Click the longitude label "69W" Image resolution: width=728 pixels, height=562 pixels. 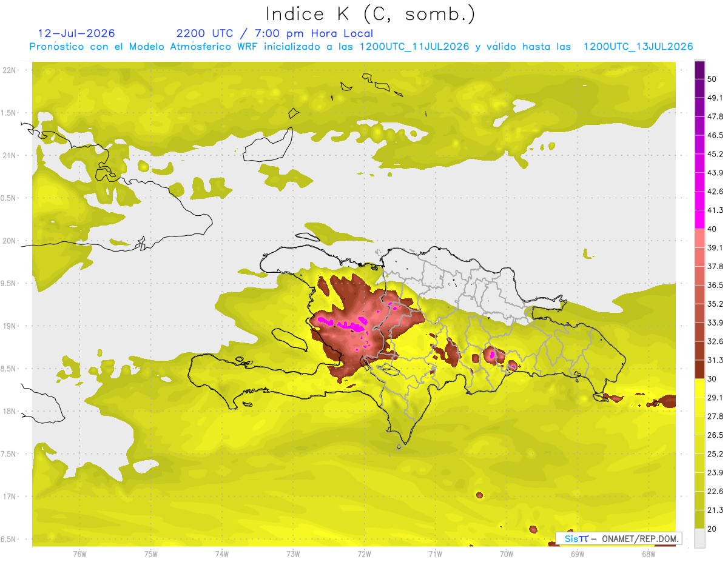coord(578,554)
